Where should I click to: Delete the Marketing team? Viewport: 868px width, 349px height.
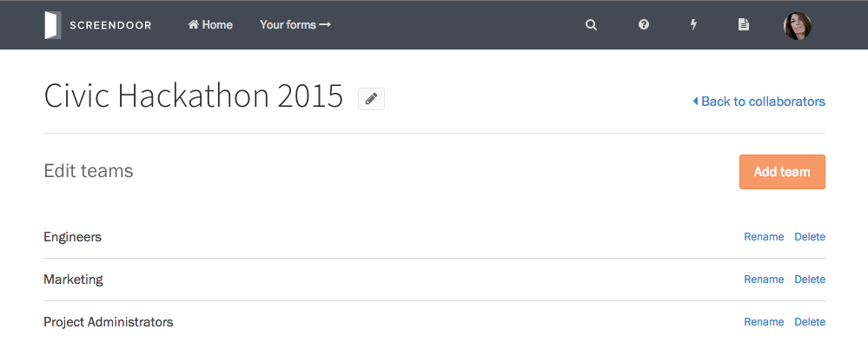(810, 280)
